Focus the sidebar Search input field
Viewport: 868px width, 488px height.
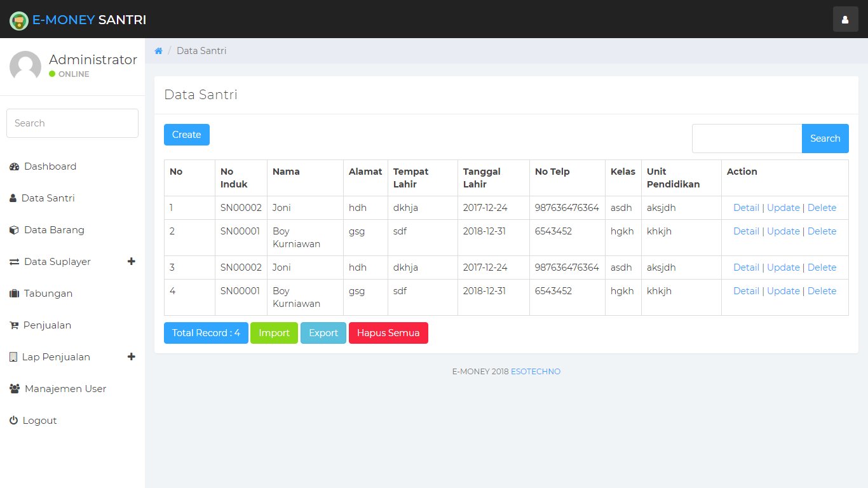[x=72, y=123]
